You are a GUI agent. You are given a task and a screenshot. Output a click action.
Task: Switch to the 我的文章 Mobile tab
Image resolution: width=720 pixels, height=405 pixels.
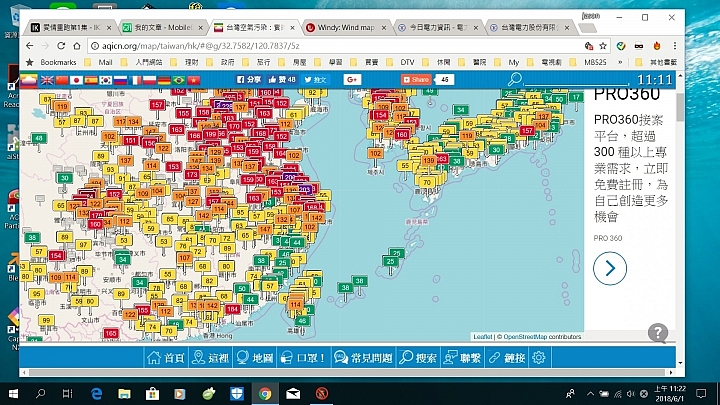coord(163,28)
